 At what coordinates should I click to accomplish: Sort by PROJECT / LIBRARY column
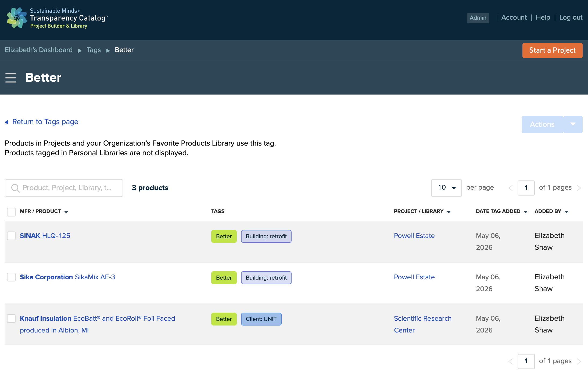[x=422, y=211]
